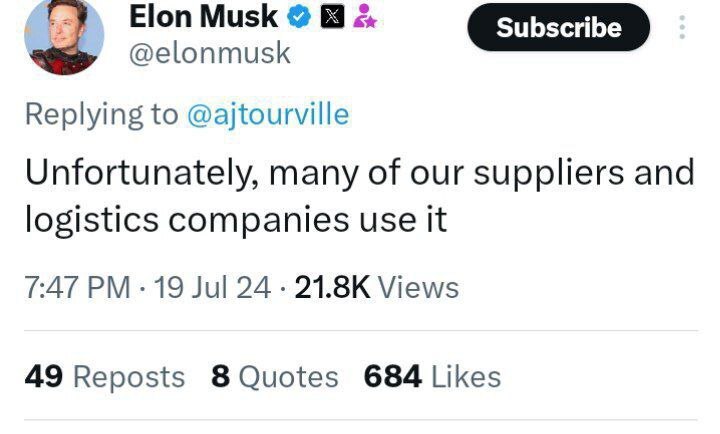Image resolution: width=720 pixels, height=434 pixels.
Task: Open the @ajtourville profile link
Action: point(268,114)
